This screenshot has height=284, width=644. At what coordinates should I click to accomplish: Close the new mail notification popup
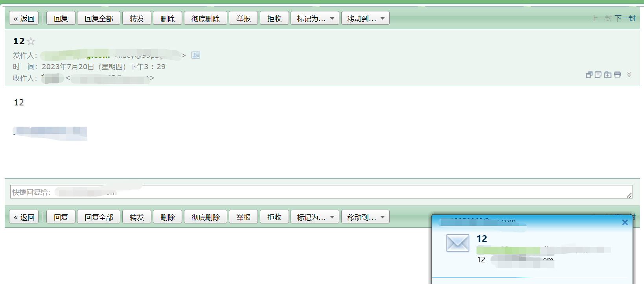(x=625, y=222)
